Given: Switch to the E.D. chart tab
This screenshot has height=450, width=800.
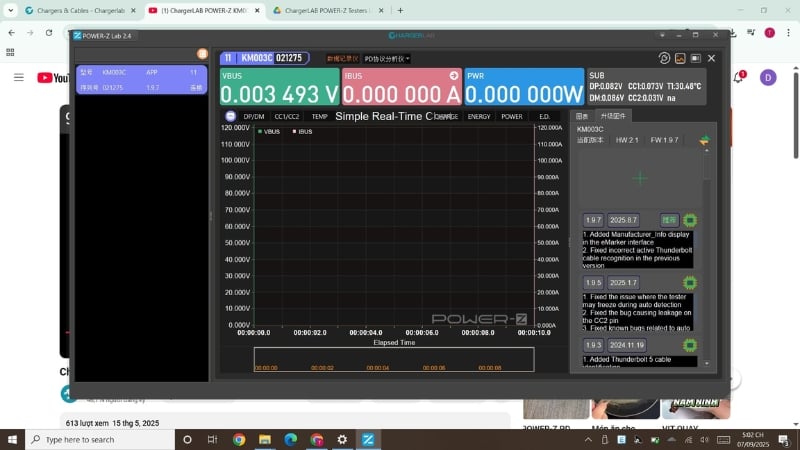Looking at the screenshot, I should tap(544, 117).
